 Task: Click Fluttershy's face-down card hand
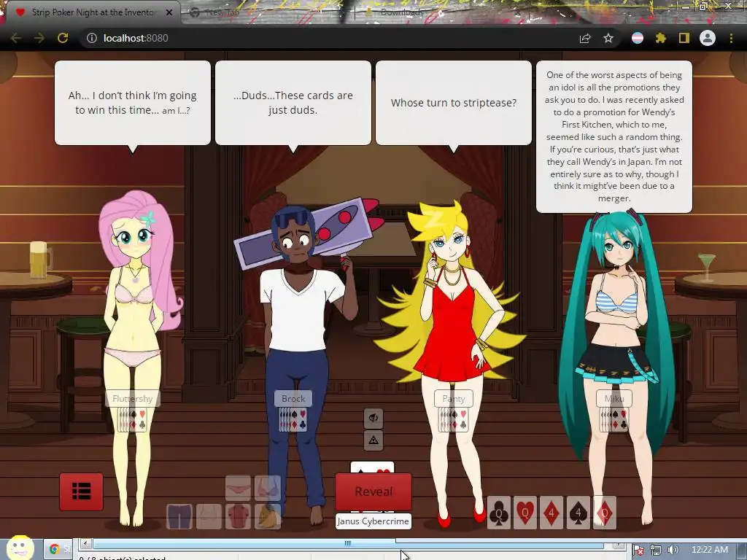point(133,420)
